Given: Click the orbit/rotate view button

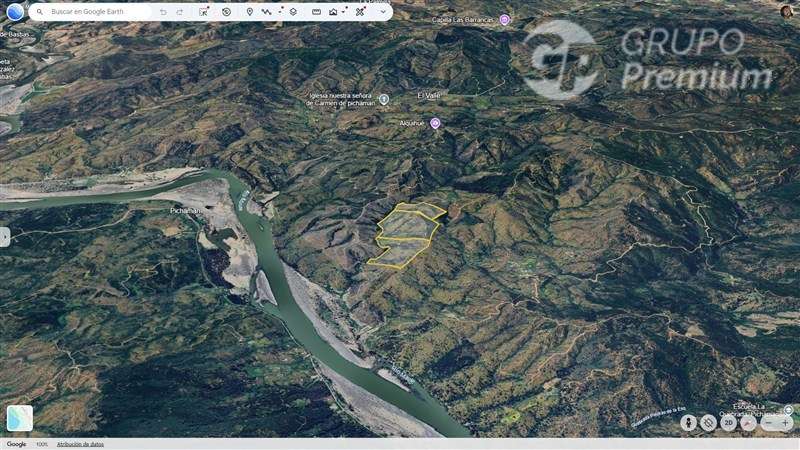Looking at the screenshot, I should [709, 422].
